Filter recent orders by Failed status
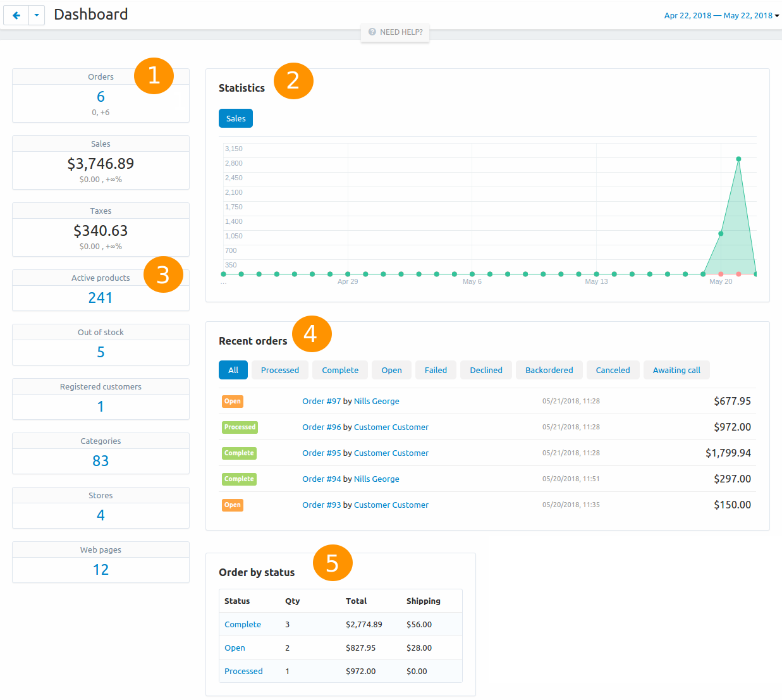Image resolution: width=782 pixels, height=700 pixels. point(436,370)
